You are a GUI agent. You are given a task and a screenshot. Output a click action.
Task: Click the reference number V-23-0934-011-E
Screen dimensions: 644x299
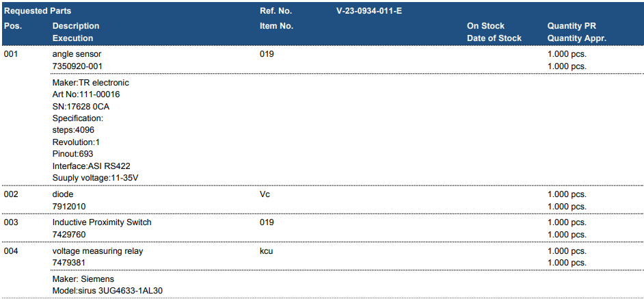pyautogui.click(x=369, y=11)
